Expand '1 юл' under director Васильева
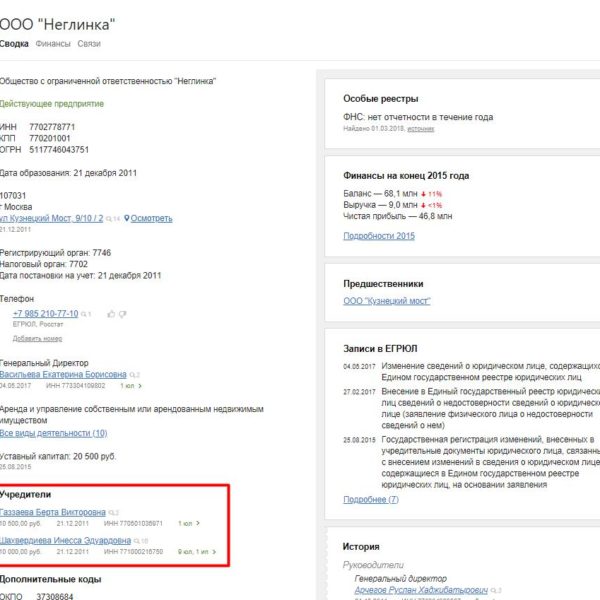 pyautogui.click(x=129, y=385)
